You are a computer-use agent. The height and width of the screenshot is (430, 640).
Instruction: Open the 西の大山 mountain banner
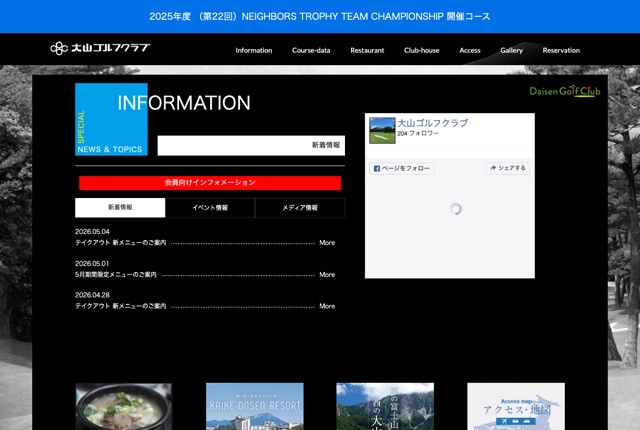tap(385, 406)
